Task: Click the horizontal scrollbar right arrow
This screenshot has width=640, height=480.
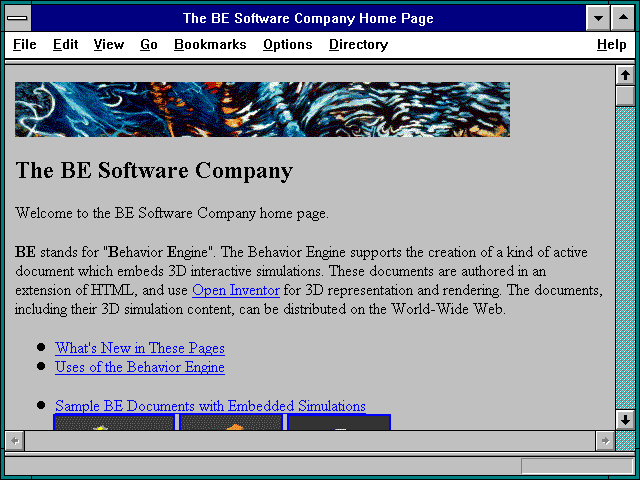Action: click(x=605, y=441)
